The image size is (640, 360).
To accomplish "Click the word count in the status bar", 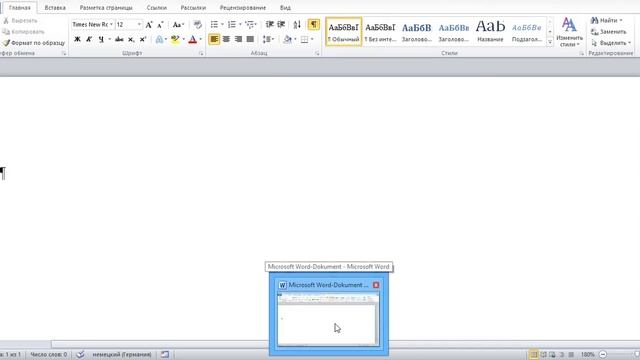I will click(49, 355).
